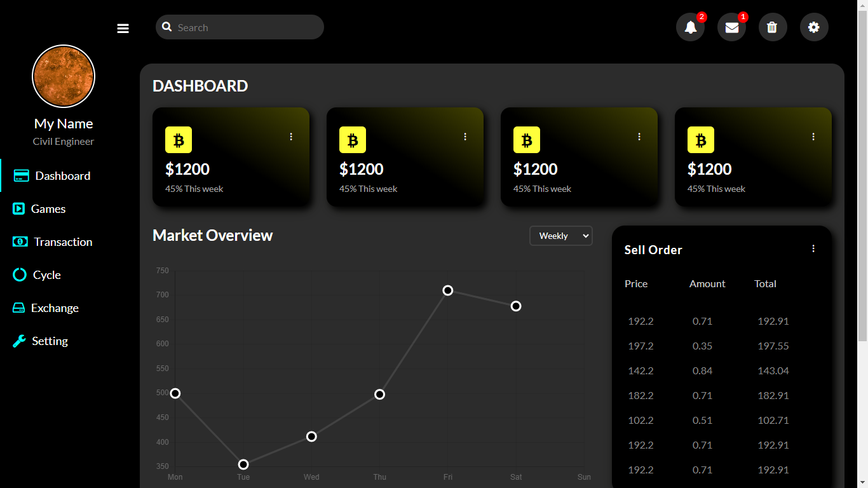Click the Bitcoin icon on second card

pyautogui.click(x=353, y=140)
